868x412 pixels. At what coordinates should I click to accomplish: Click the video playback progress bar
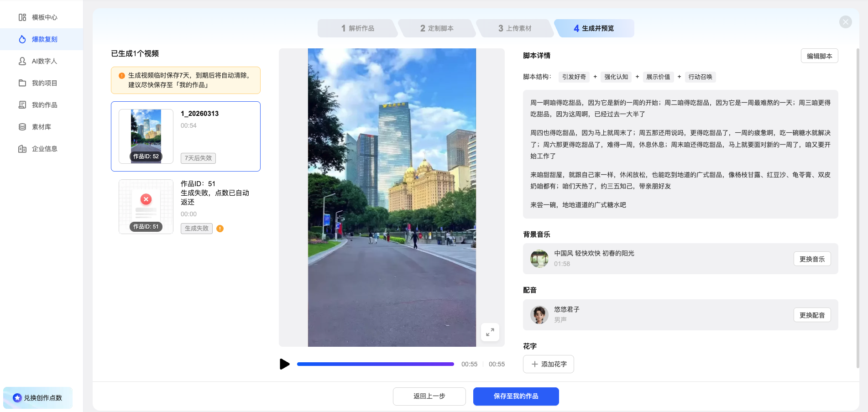click(375, 364)
